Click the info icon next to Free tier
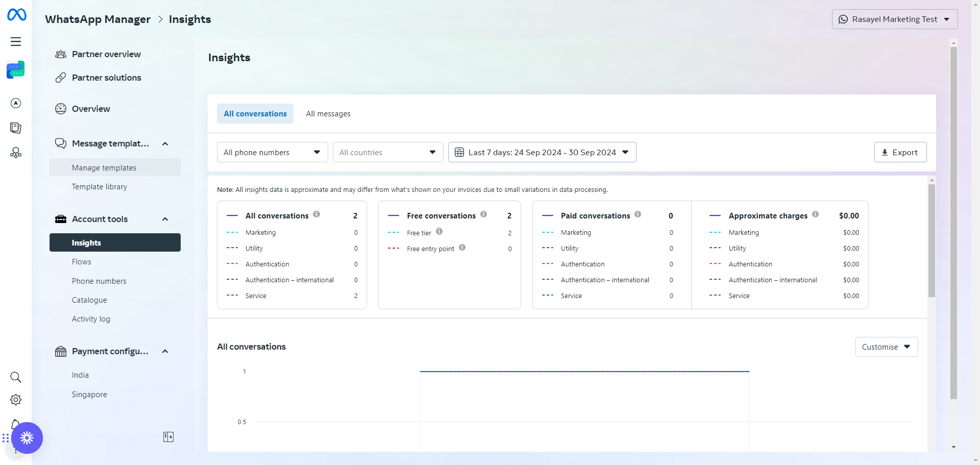 [x=439, y=231]
